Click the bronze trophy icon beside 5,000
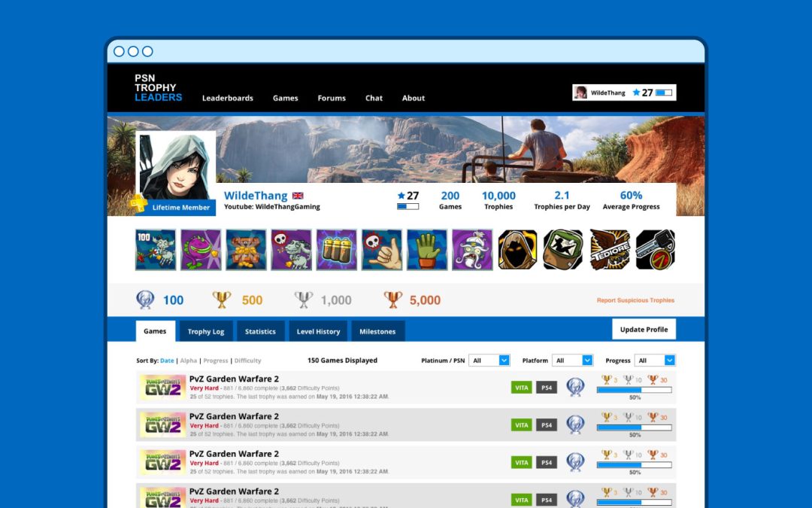This screenshot has width=812, height=508. click(x=393, y=300)
